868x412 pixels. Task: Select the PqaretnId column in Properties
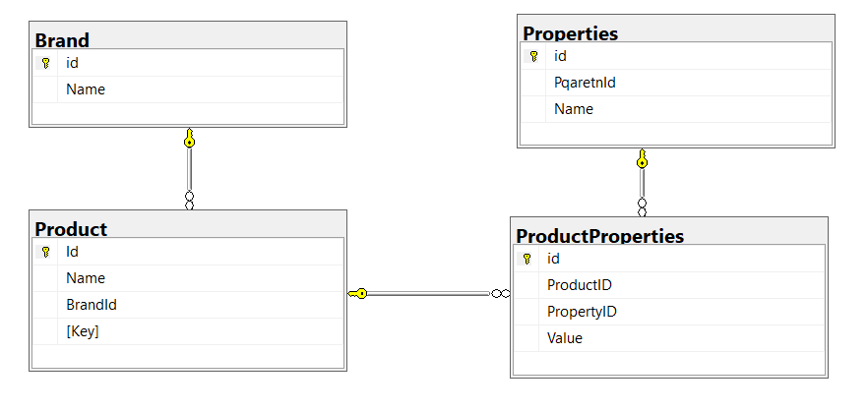[585, 83]
